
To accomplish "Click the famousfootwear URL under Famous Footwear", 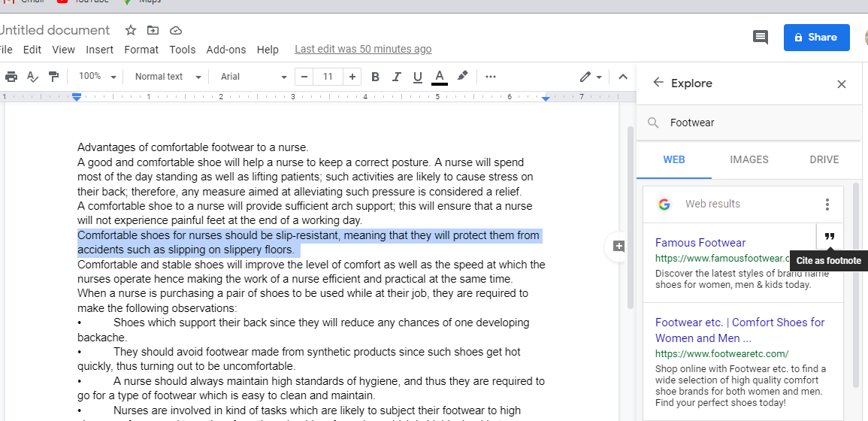I will 722,258.
